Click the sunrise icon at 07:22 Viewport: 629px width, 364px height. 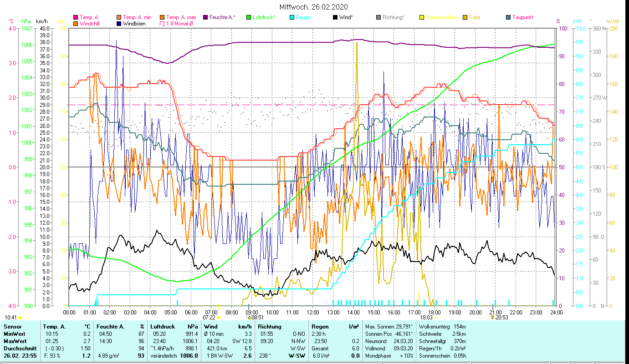[x=218, y=318]
